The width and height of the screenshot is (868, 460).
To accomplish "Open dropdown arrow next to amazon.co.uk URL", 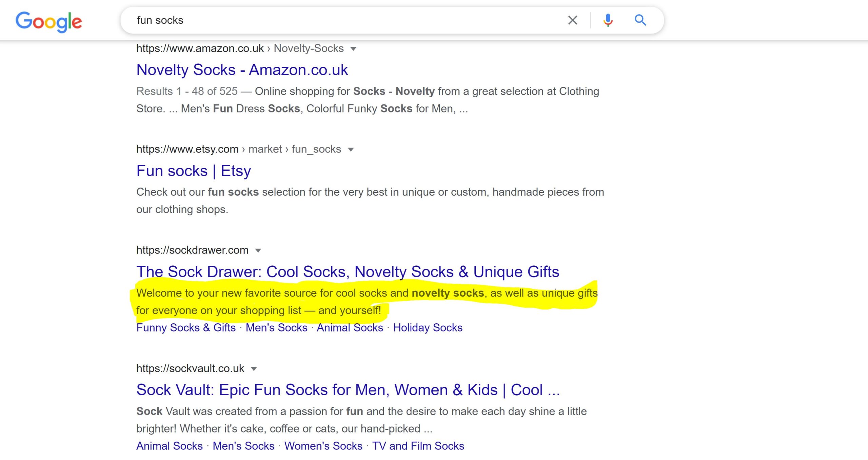I will pos(353,49).
